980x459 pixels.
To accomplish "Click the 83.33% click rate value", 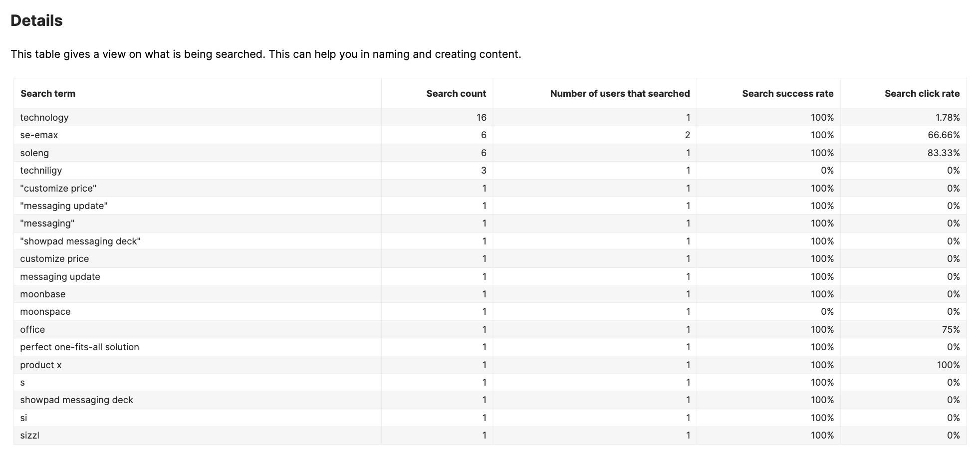I will [944, 153].
